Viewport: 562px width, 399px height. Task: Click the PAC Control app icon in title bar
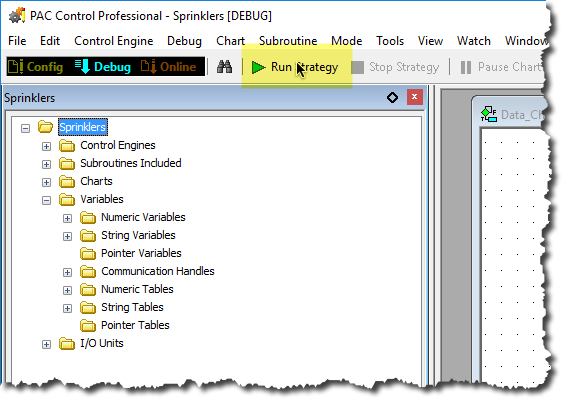(x=17, y=16)
